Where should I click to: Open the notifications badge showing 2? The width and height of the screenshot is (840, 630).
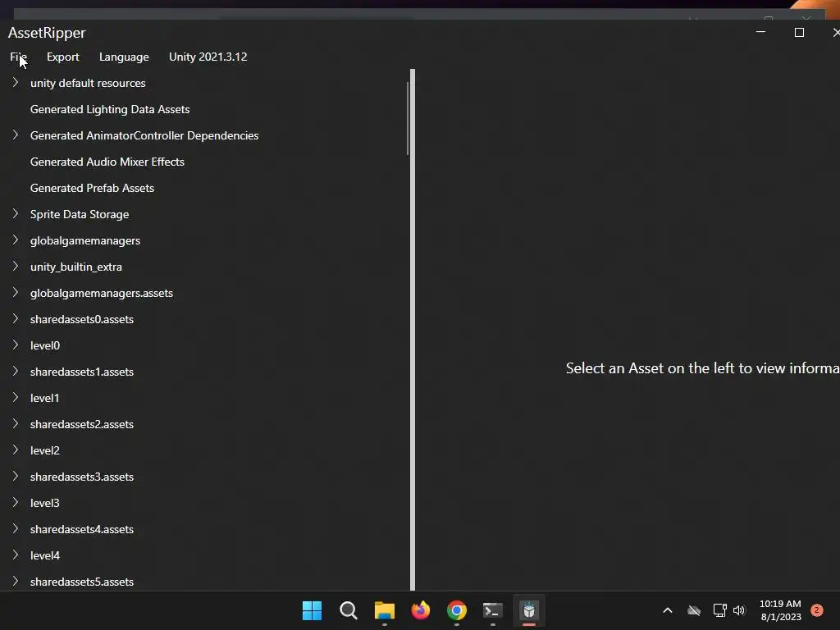point(817,610)
